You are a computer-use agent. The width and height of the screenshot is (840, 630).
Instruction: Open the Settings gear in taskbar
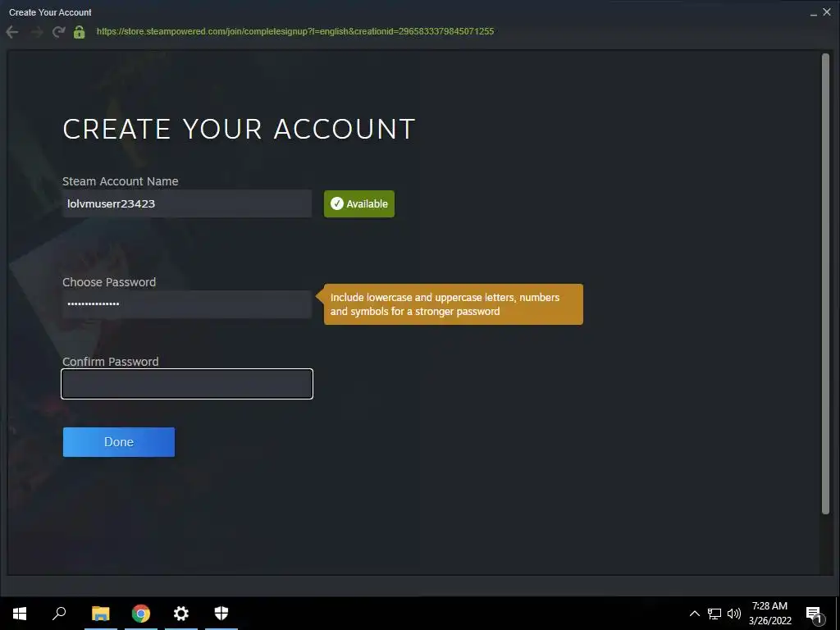click(181, 614)
